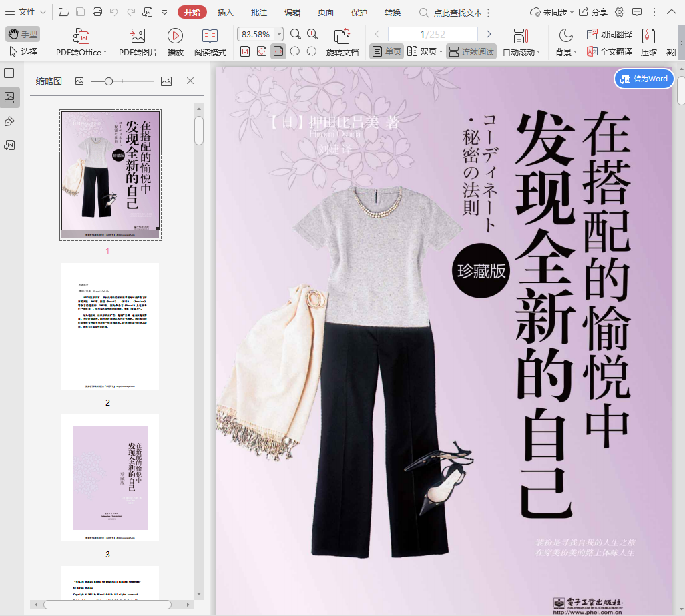Select page 2 thumbnail
This screenshot has width=685, height=616.
[x=110, y=326]
